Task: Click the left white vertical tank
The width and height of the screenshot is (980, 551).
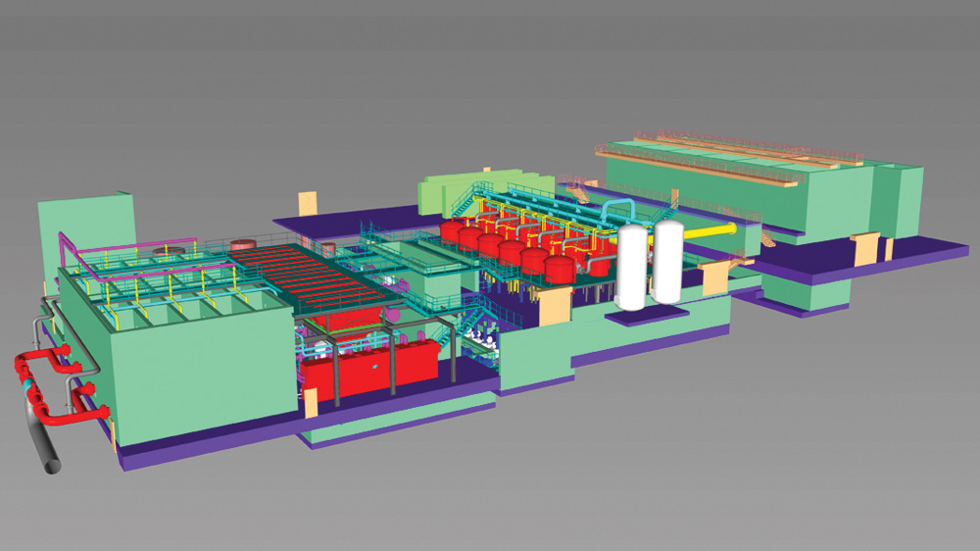Action: (634, 267)
